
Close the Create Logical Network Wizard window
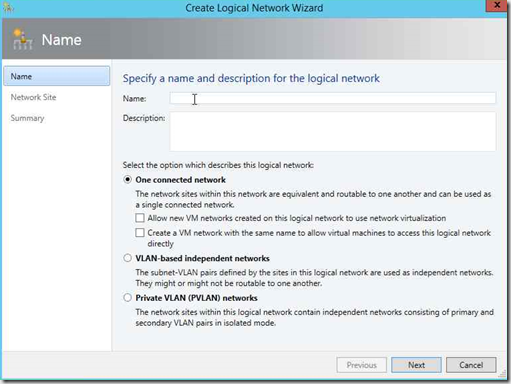tap(496, 6)
